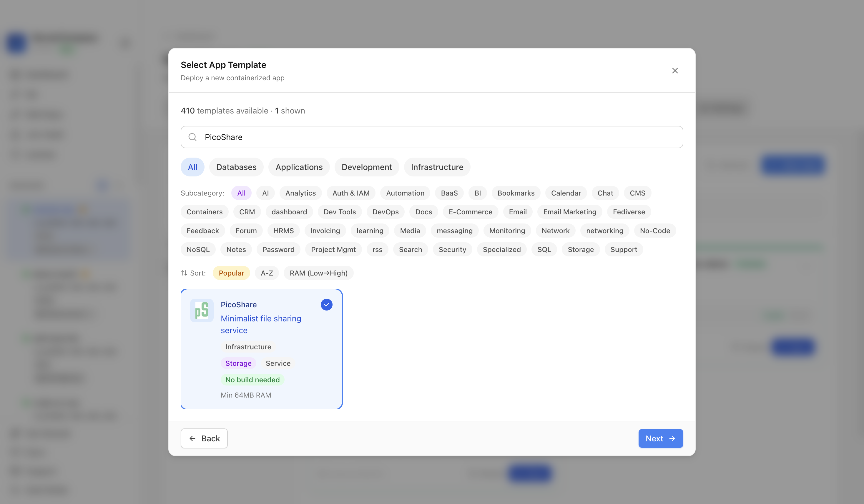Filter by Calendar subcategory
This screenshot has width=864, height=504.
click(x=566, y=193)
